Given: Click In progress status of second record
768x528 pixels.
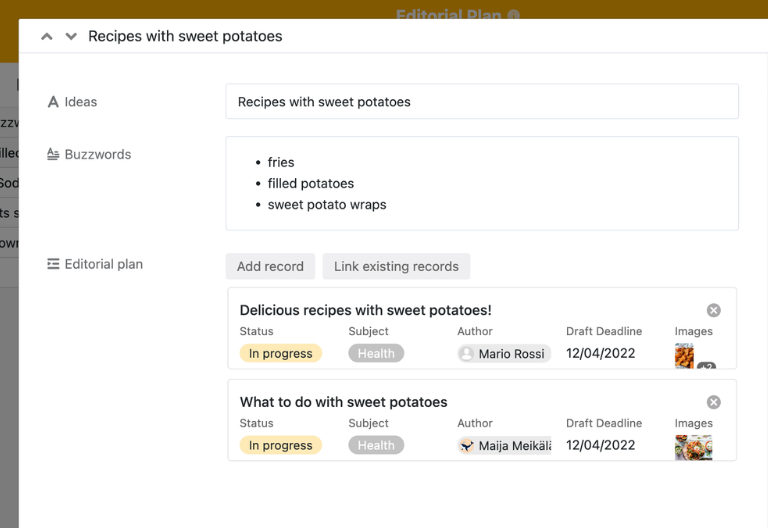Looking at the screenshot, I should click(x=281, y=445).
